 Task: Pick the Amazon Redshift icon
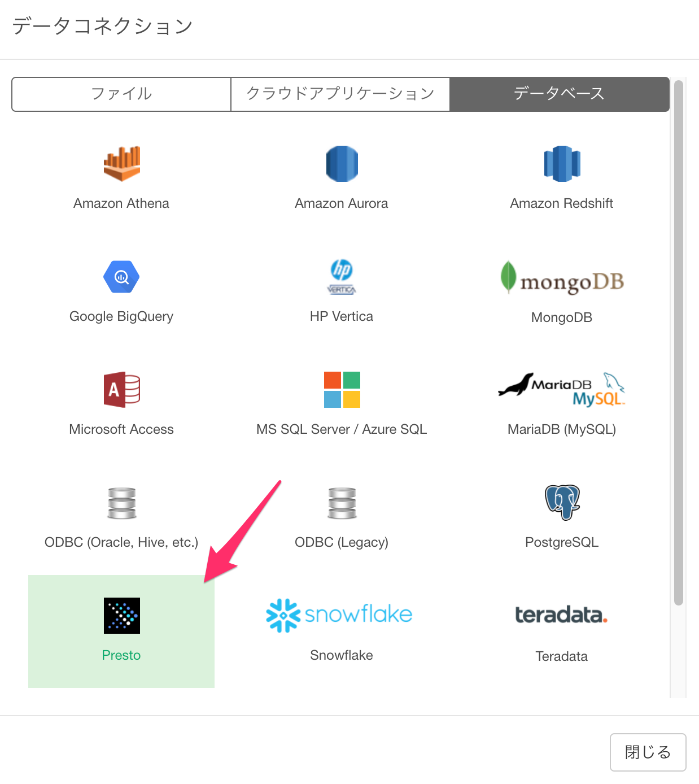click(562, 164)
